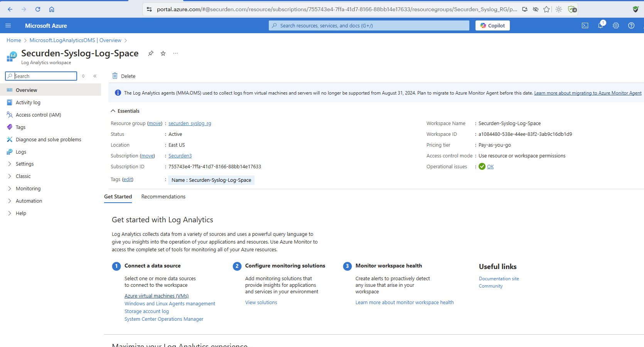This screenshot has width=644, height=347.
Task: Open the Securden3 subscription link
Action: [x=180, y=156]
